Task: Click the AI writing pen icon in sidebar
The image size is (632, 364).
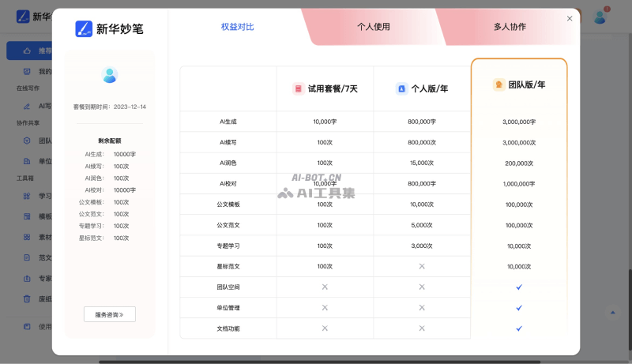Action: tap(27, 105)
